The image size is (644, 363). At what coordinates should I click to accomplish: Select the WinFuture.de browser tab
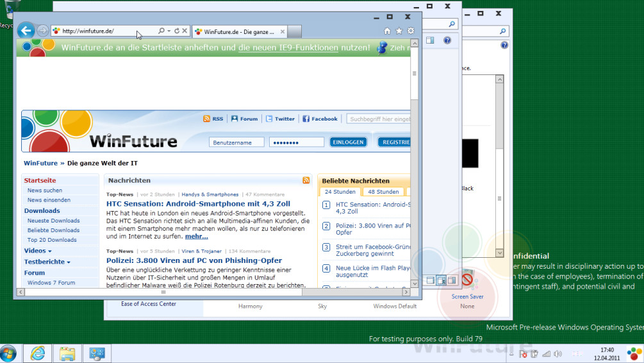(240, 31)
